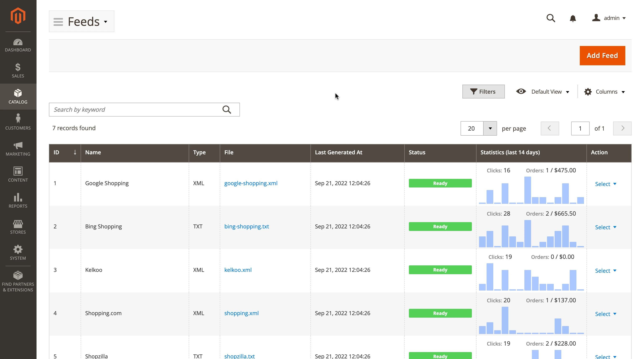Click "Clicks: 20" for Shopping.com

coord(498,300)
